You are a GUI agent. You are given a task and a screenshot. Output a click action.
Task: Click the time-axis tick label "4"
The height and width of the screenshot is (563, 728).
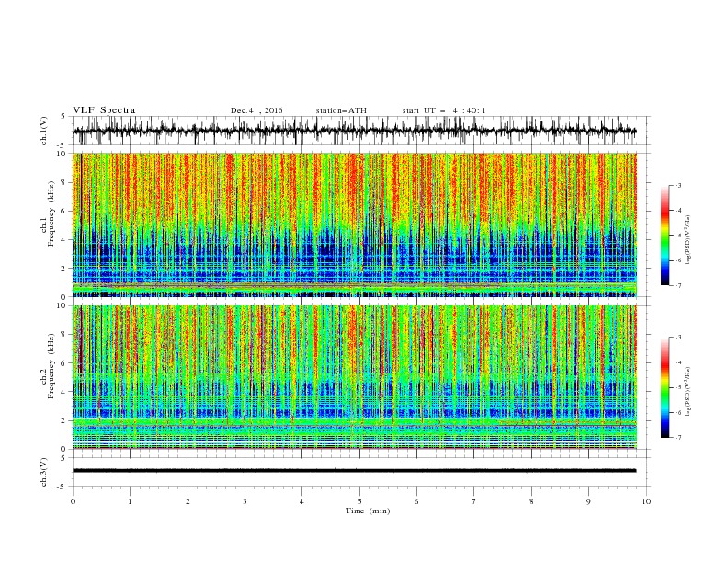tap(301, 501)
